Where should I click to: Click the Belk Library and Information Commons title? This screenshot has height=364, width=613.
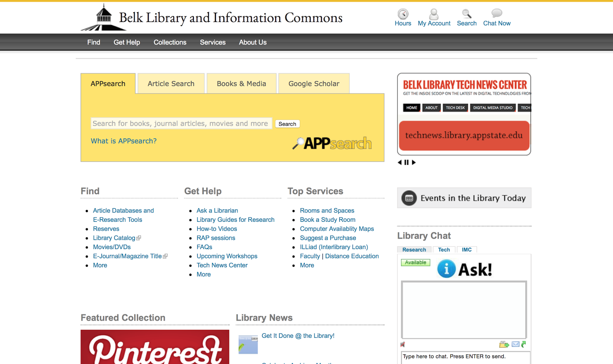pos(231,18)
